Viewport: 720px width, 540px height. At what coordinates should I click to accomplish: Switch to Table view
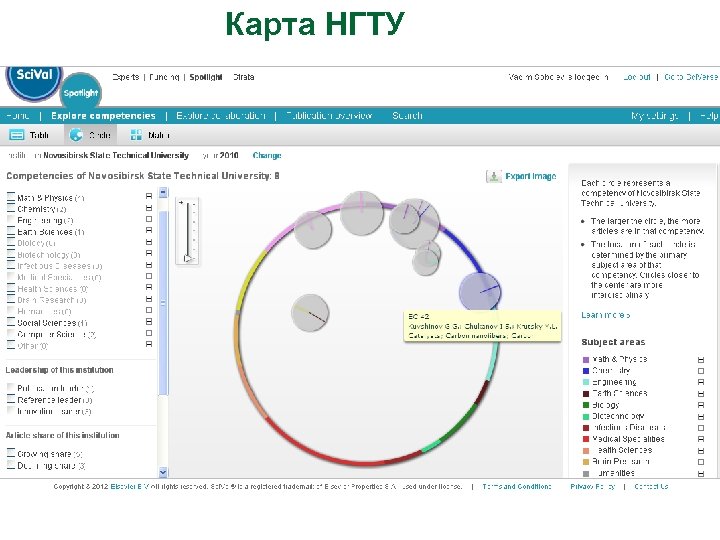coord(29,135)
